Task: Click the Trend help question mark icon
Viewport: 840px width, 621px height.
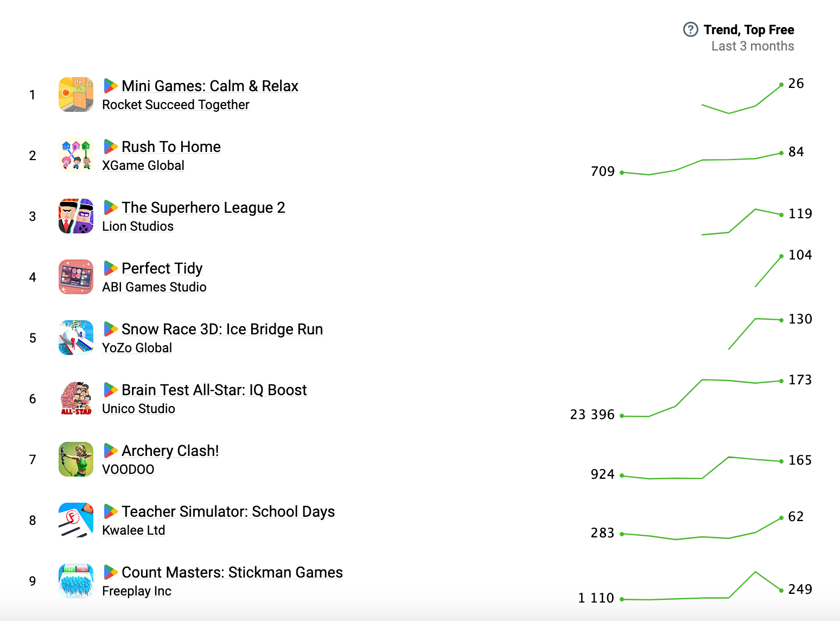Action: point(690,29)
